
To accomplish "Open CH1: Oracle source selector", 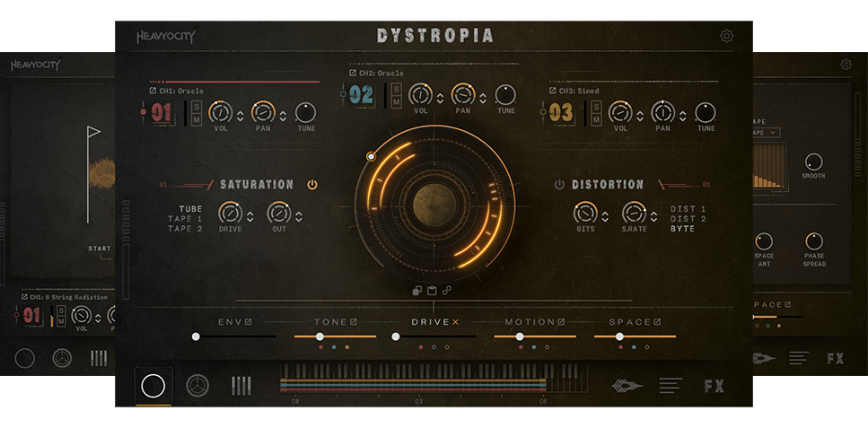I will click(176, 91).
